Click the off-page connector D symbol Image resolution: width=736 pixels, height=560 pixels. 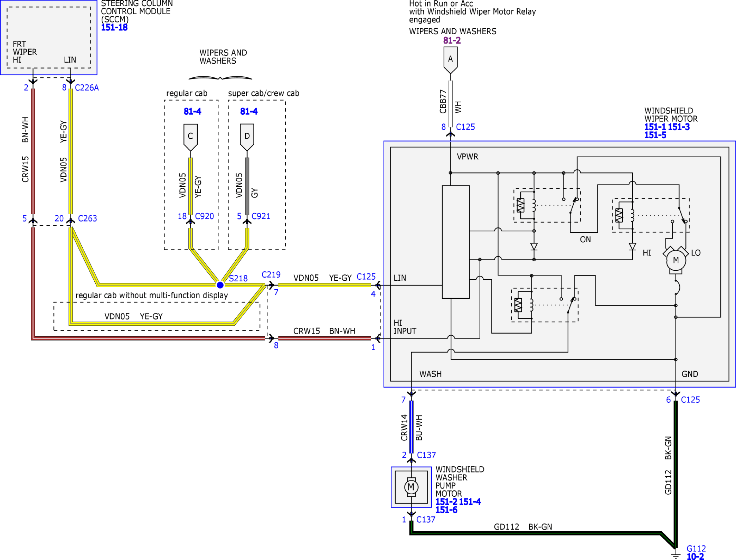tap(247, 137)
